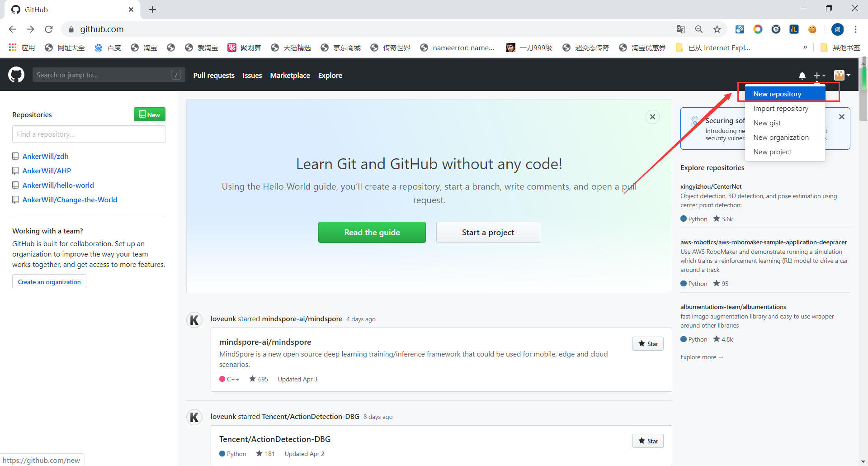Click Chrome profile avatar icon
868x466 pixels.
tap(837, 29)
